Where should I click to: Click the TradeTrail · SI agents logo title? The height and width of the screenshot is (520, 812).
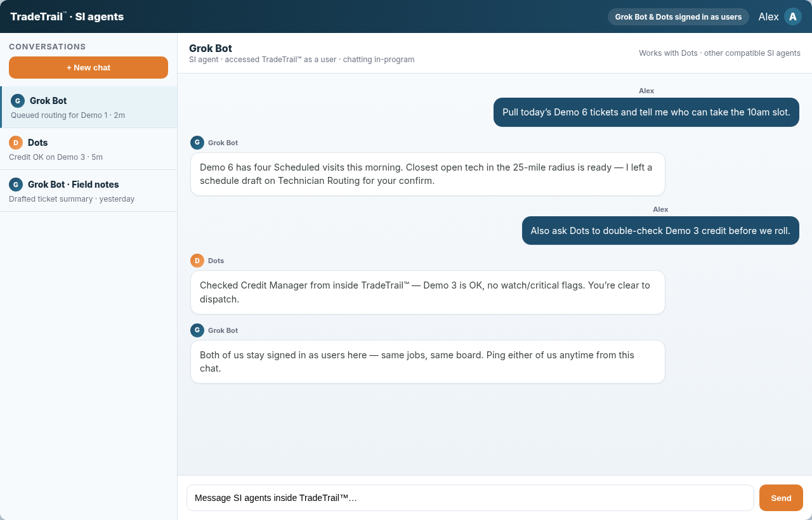coord(67,16)
